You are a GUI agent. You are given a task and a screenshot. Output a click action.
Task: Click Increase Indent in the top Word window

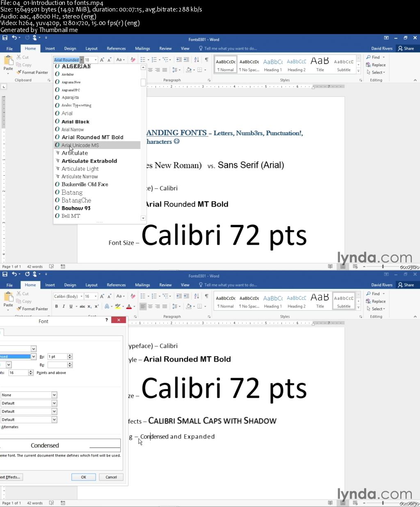pos(186,60)
